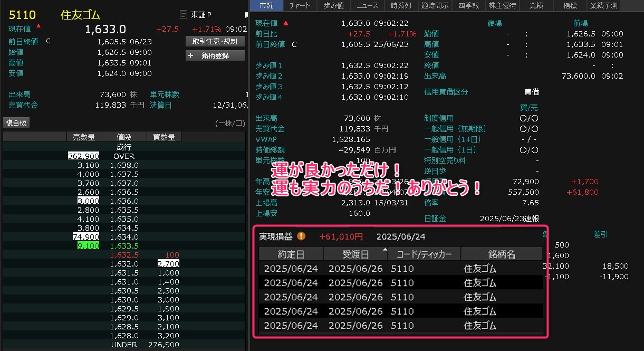Click the 信用貸借区分 value 貸借

(x=532, y=92)
